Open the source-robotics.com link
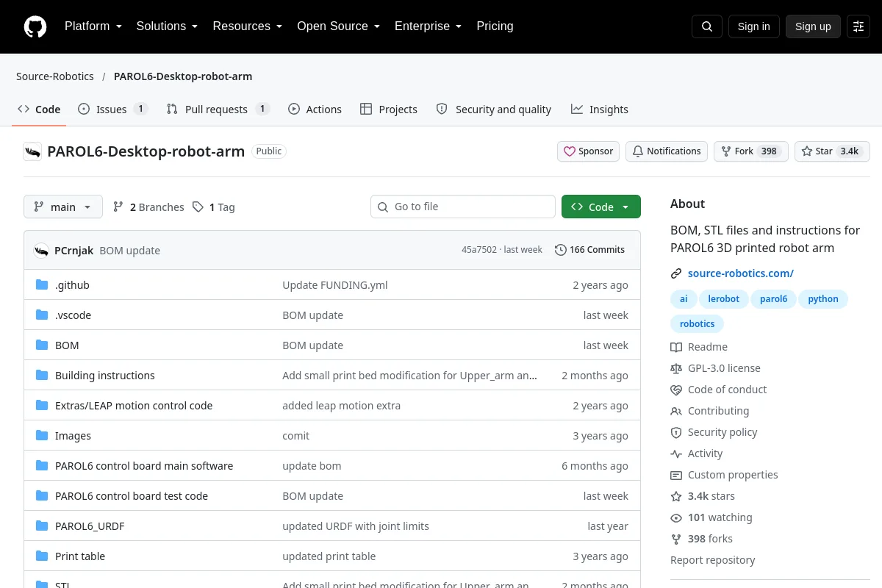 point(741,273)
